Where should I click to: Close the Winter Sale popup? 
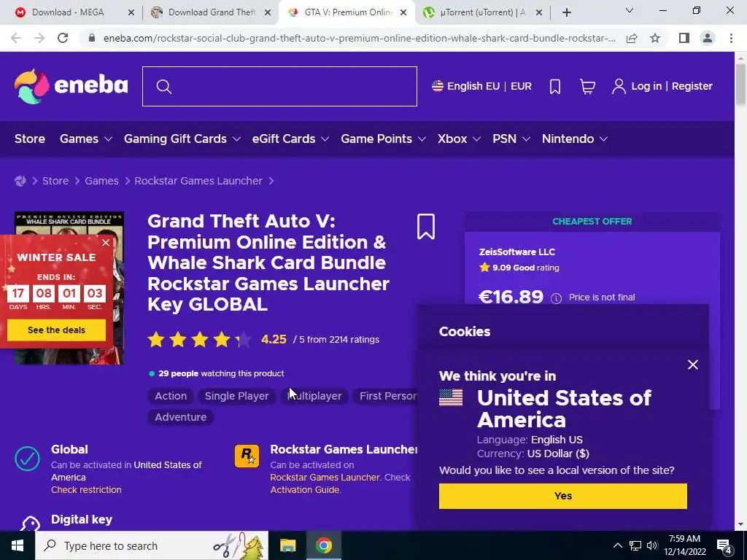[x=106, y=243]
